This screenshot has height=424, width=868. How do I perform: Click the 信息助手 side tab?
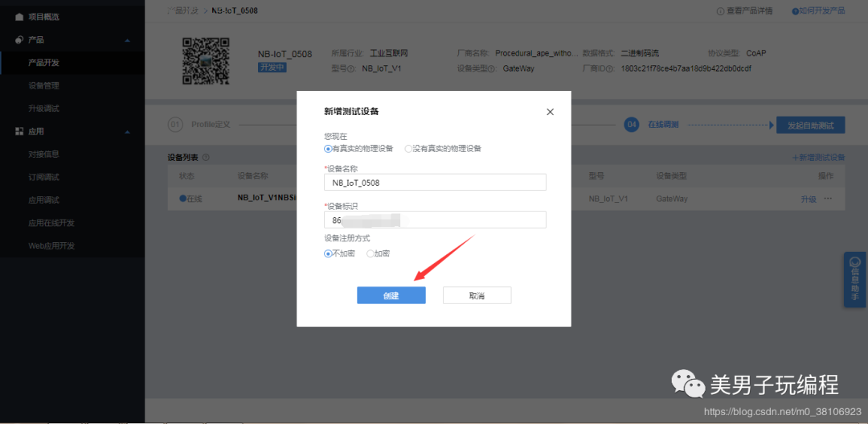tap(854, 279)
